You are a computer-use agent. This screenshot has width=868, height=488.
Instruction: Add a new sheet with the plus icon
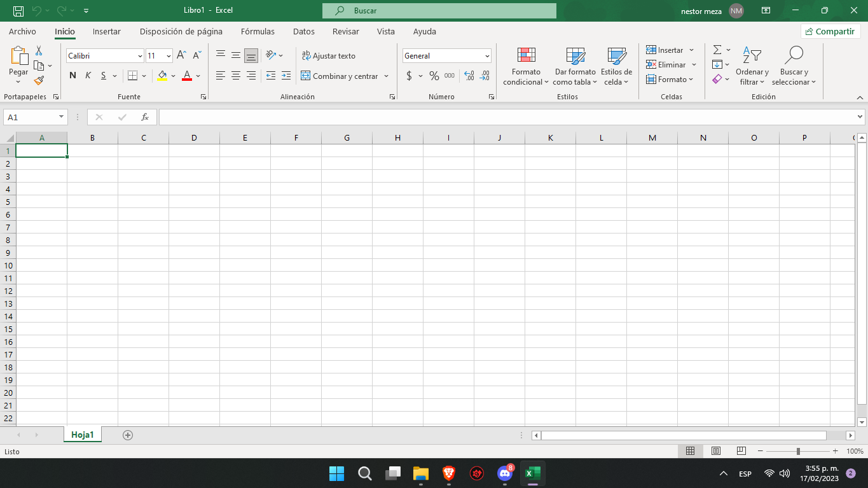pyautogui.click(x=128, y=435)
